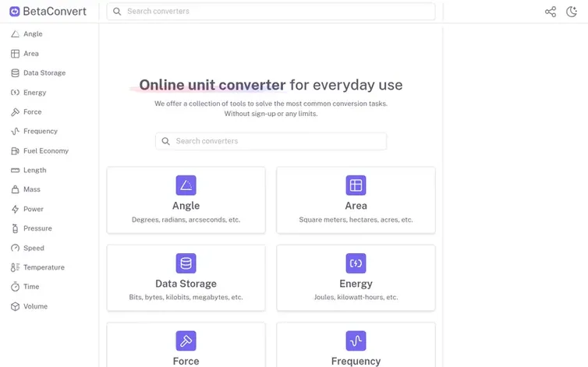The height and width of the screenshot is (367, 588).
Task: Choose Fuel Economy in the sidebar
Action: 46,150
